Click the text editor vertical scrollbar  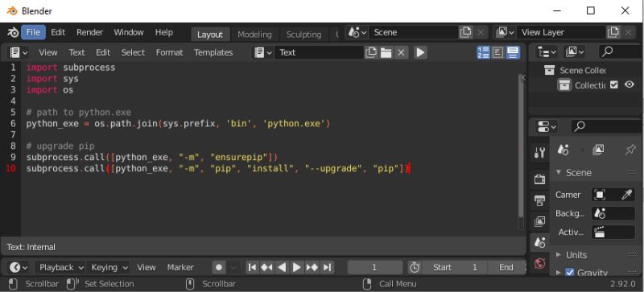point(521,146)
